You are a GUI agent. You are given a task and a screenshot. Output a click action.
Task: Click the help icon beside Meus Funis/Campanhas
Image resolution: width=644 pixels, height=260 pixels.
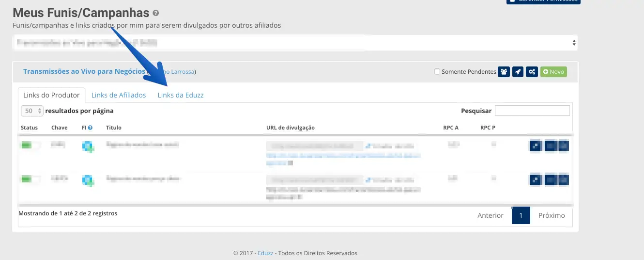pos(155,13)
